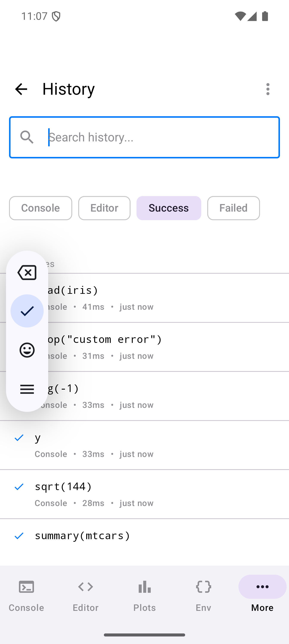Viewport: 289px width, 644px height.
Task: Toggle the Console filter chip
Action: coord(40,208)
